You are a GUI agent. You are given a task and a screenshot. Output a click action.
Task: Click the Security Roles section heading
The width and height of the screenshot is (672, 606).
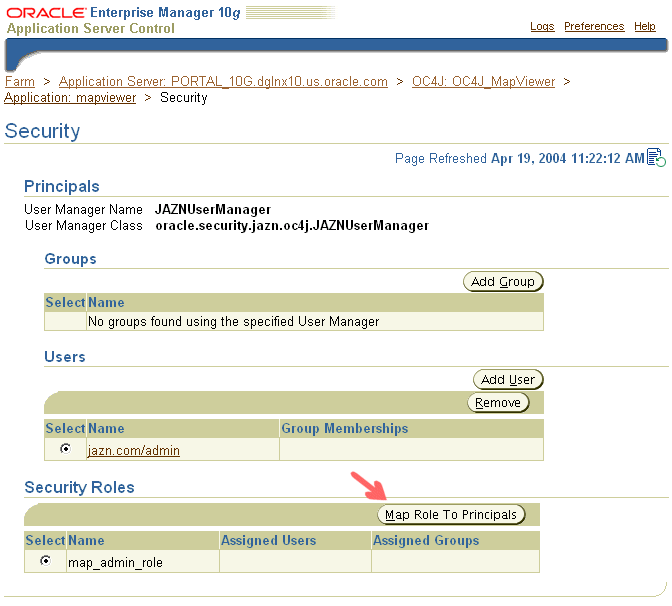[x=79, y=487]
